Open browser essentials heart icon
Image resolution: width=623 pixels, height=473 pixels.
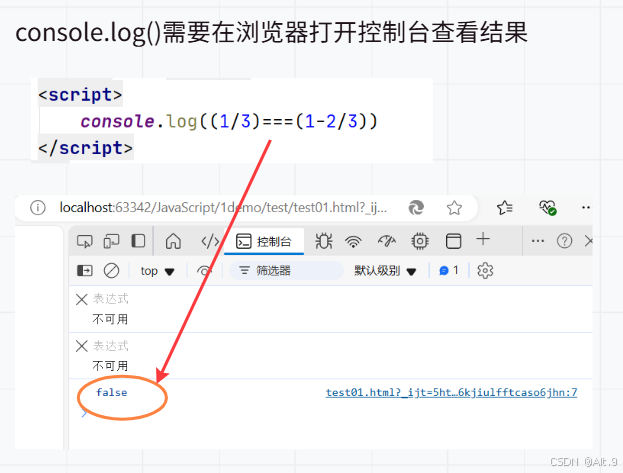pyautogui.click(x=548, y=207)
